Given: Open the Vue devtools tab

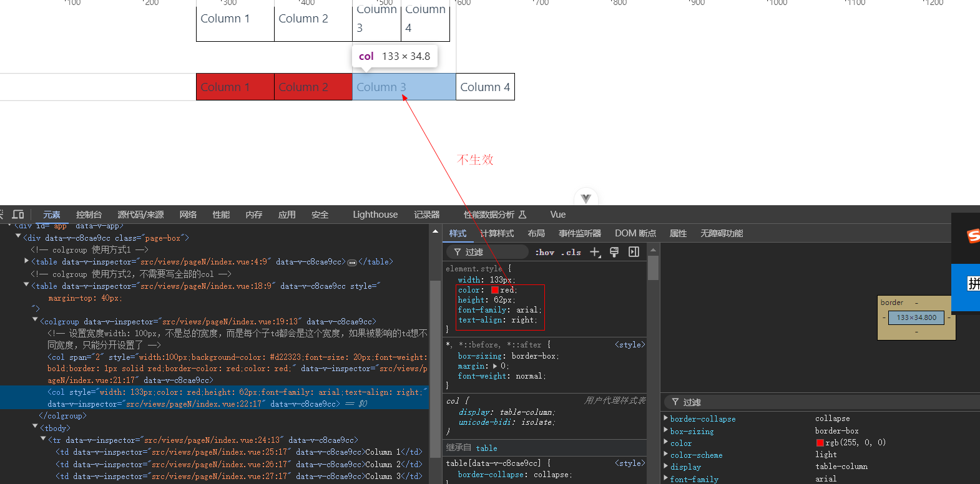Looking at the screenshot, I should (558, 215).
